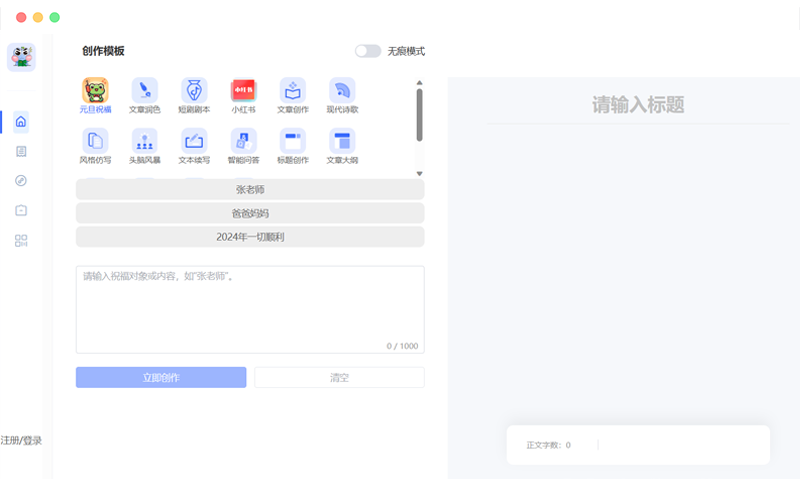
Task: Click the 注册/登录 link
Action: (21, 440)
